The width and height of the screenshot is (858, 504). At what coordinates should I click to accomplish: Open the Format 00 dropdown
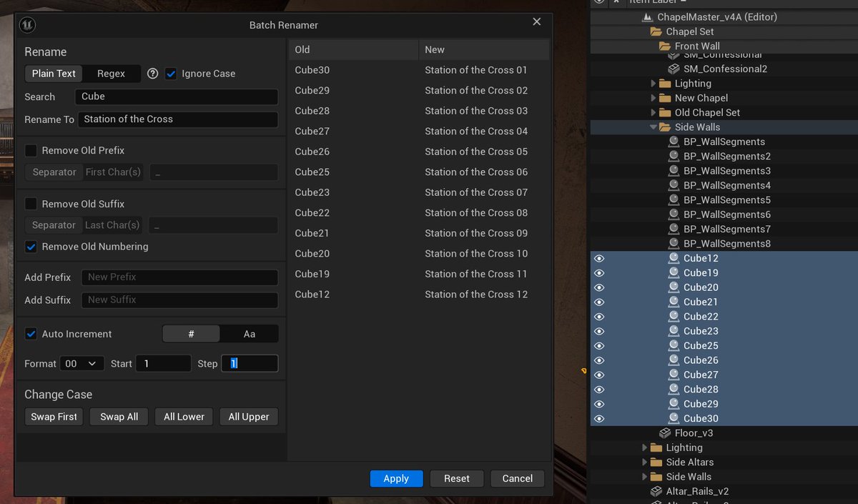(x=82, y=364)
